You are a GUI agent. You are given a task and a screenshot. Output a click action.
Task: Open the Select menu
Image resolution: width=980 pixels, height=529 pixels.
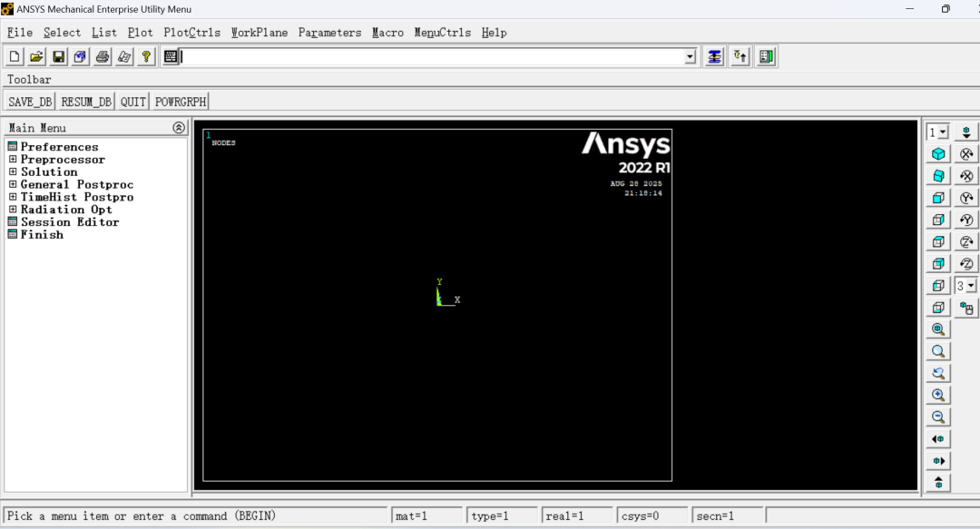point(62,33)
